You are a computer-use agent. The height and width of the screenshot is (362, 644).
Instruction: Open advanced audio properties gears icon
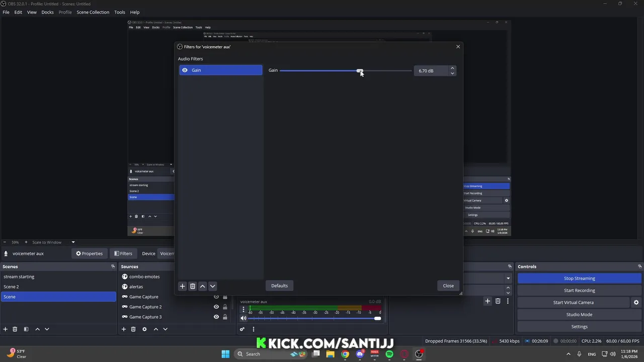pos(242,329)
